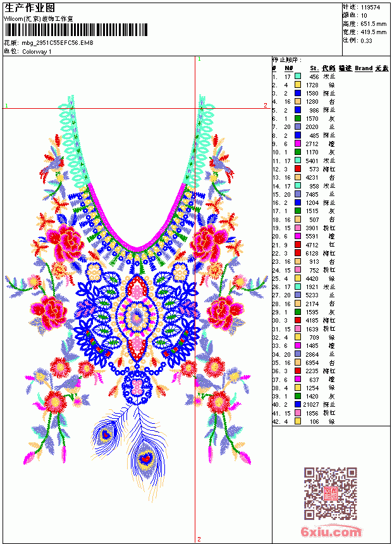Click the scale value '0.33'
Screen dimensions: 392x544
(x=366, y=41)
